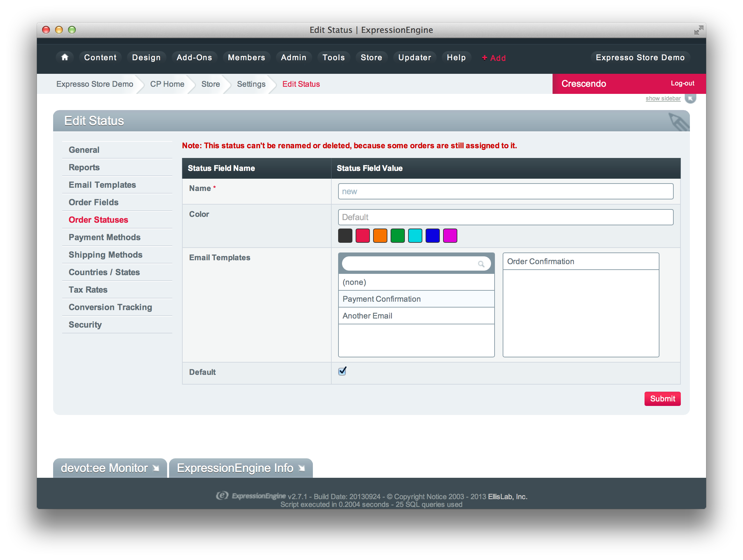
Task: Open Order Statuses settings
Action: (x=117, y=219)
